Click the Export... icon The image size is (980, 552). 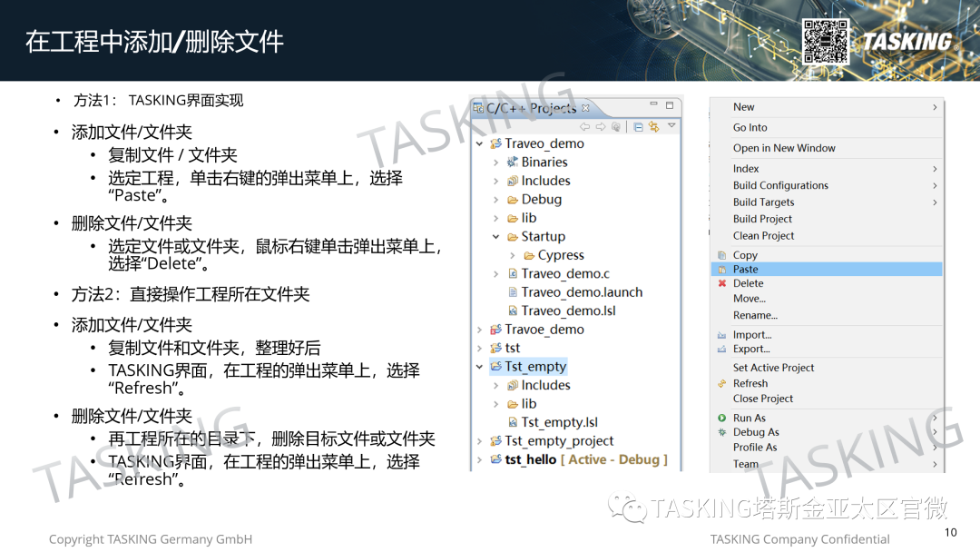pos(722,350)
